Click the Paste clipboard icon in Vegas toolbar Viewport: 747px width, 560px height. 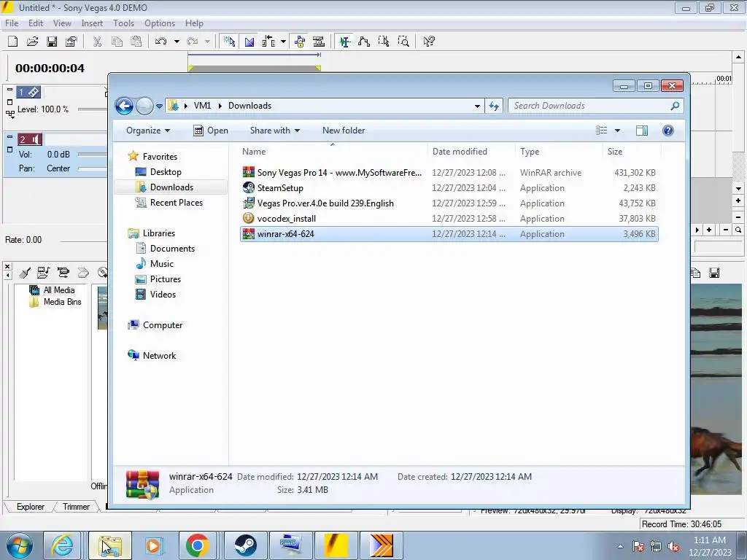pos(136,42)
